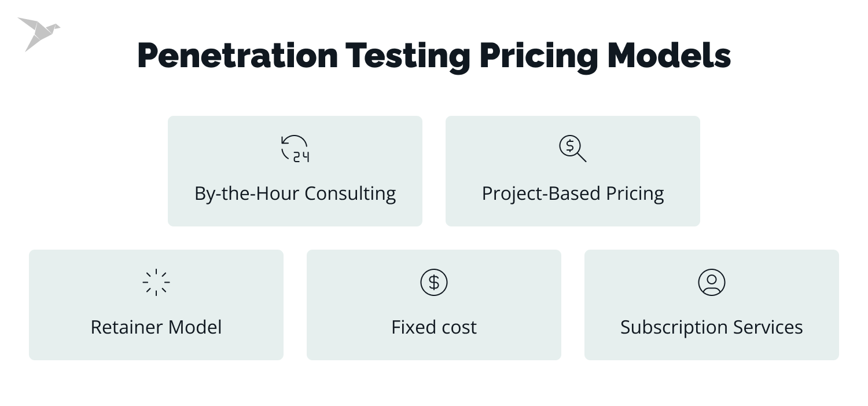Click the word Penetration in the heading

(237, 56)
